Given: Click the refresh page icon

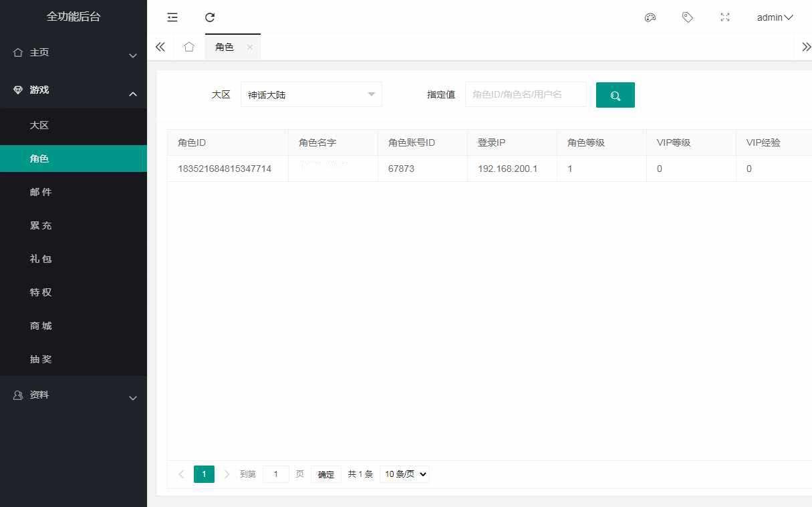Looking at the screenshot, I should pos(210,17).
